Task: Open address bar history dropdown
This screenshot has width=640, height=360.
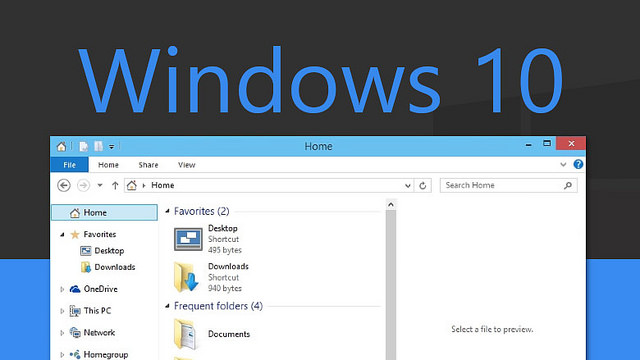Action: coord(407,186)
